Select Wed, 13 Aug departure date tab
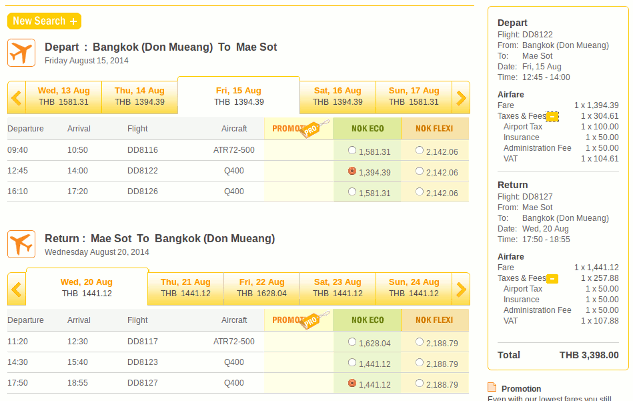 63,97
